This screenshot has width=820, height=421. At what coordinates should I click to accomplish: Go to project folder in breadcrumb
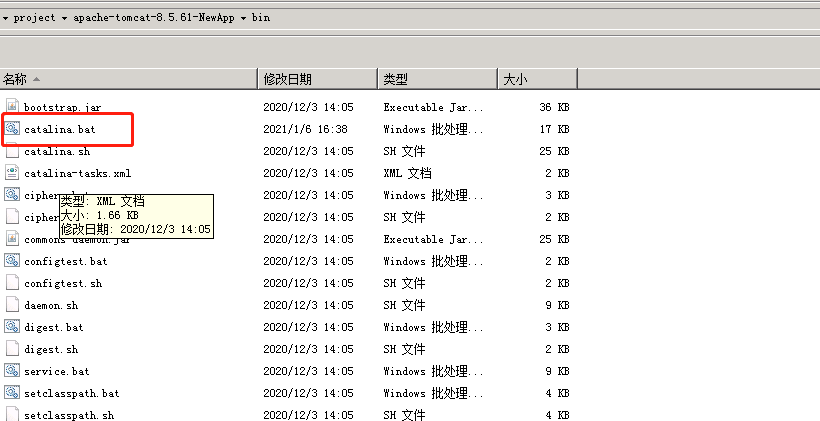35,18
